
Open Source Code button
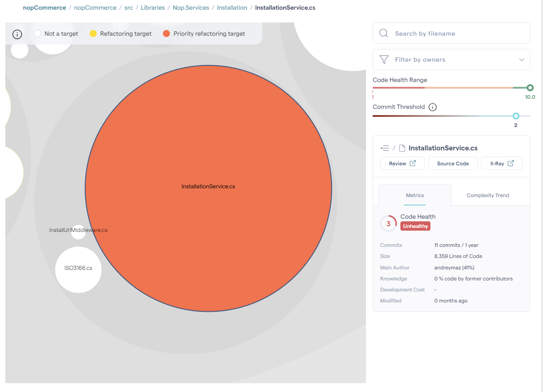tap(453, 163)
